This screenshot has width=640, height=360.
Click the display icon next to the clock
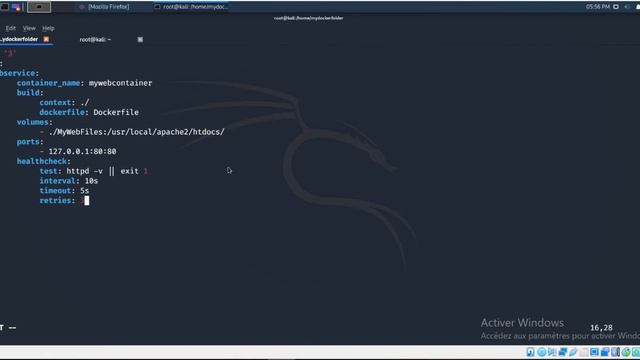point(616,7)
